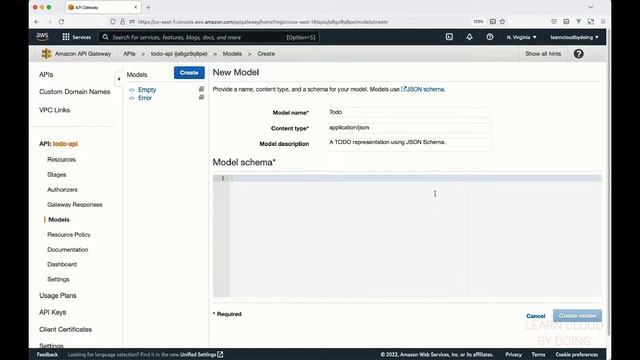Click Show all hints

[543, 54]
